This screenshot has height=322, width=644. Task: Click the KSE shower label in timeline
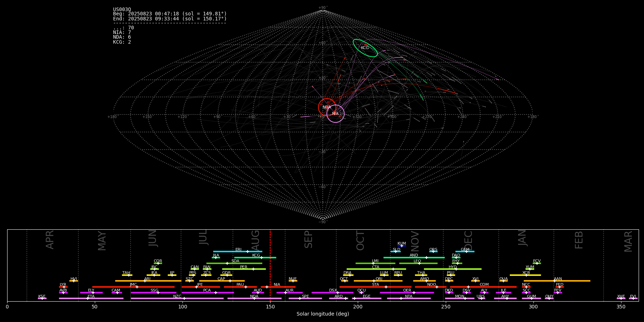tap(42, 297)
